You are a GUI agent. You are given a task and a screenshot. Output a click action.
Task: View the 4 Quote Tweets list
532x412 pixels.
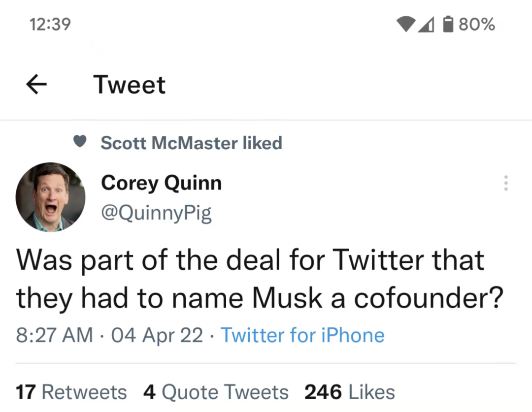click(216, 392)
